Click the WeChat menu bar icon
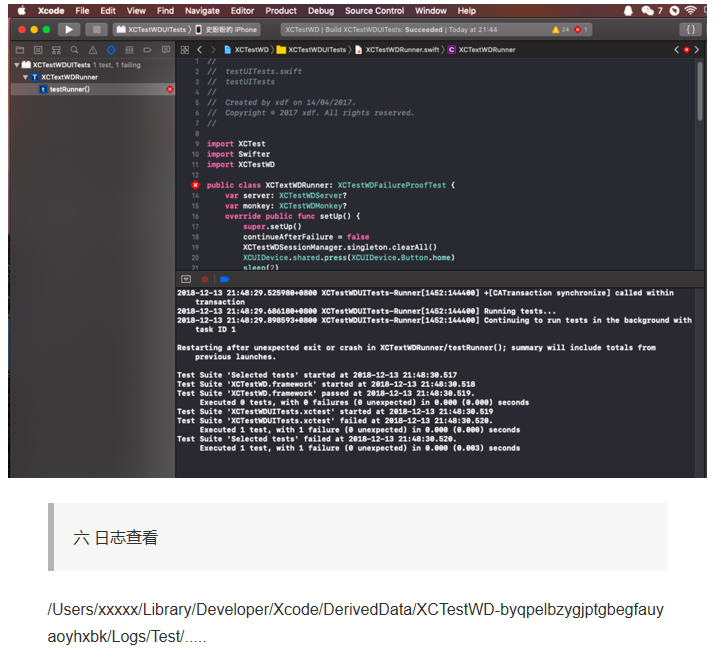The image size is (724, 666). click(x=647, y=11)
